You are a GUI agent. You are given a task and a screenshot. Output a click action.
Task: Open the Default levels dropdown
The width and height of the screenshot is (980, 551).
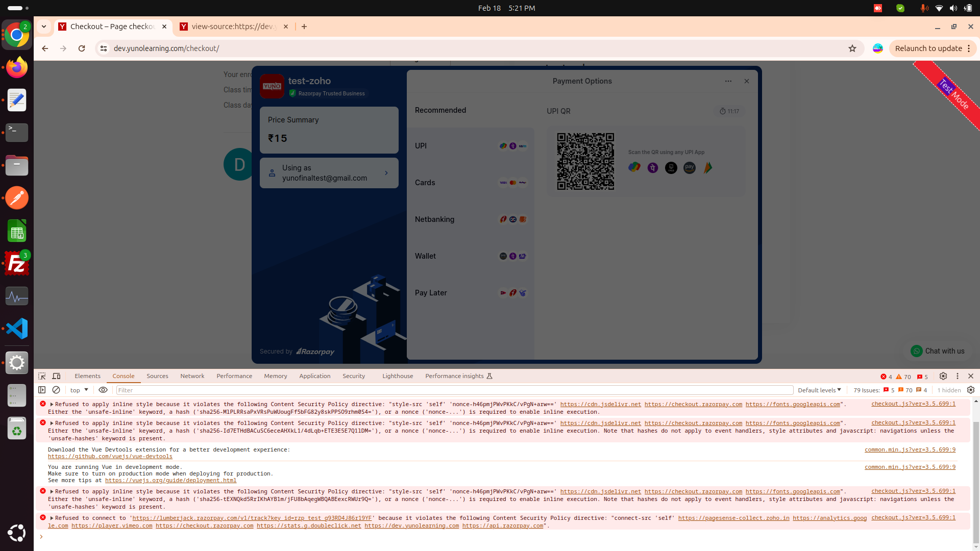coord(819,390)
